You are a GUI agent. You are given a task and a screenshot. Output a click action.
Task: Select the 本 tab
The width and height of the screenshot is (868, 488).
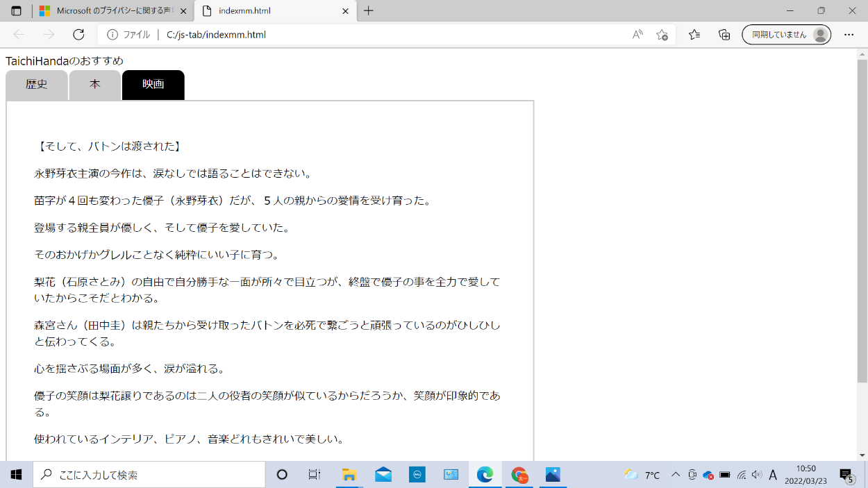(94, 85)
